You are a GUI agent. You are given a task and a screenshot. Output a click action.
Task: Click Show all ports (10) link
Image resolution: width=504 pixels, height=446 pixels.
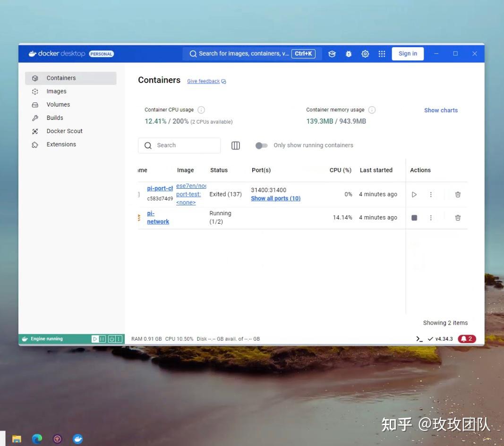(276, 198)
